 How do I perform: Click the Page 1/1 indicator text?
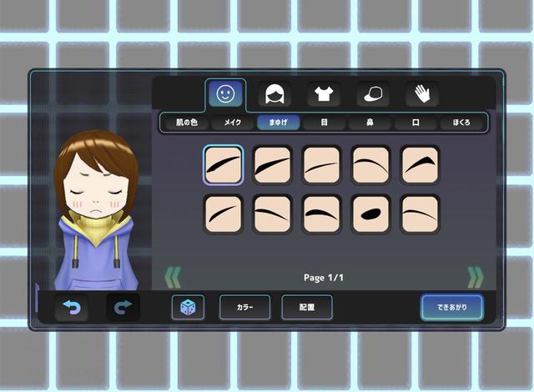[x=324, y=278]
